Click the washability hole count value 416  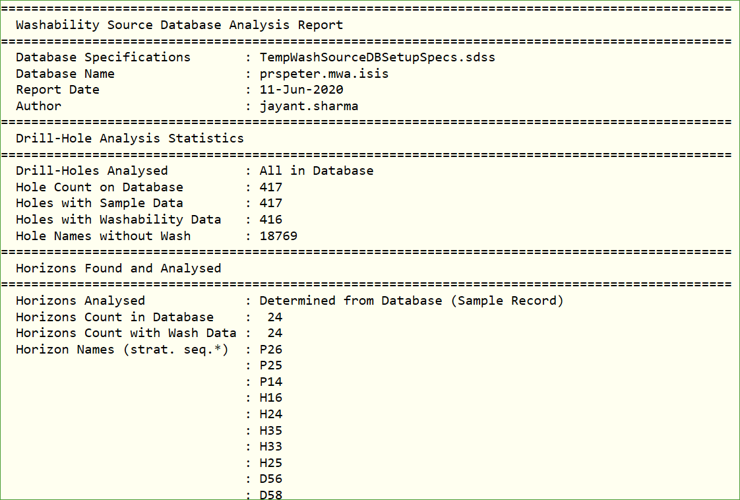[x=270, y=219]
